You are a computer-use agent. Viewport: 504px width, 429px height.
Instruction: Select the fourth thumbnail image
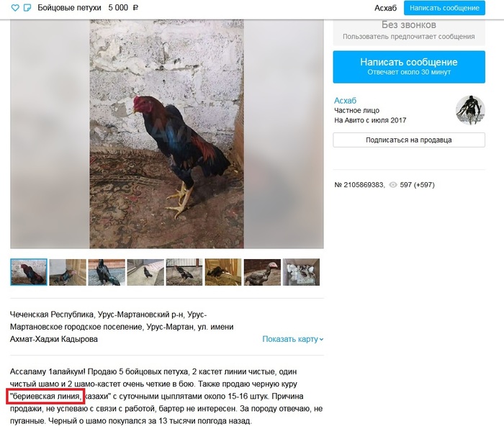(x=145, y=272)
